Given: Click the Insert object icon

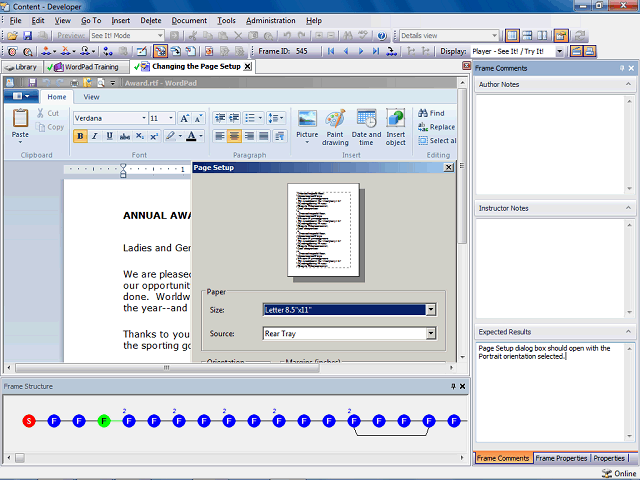Looking at the screenshot, I should pyautogui.click(x=396, y=127).
